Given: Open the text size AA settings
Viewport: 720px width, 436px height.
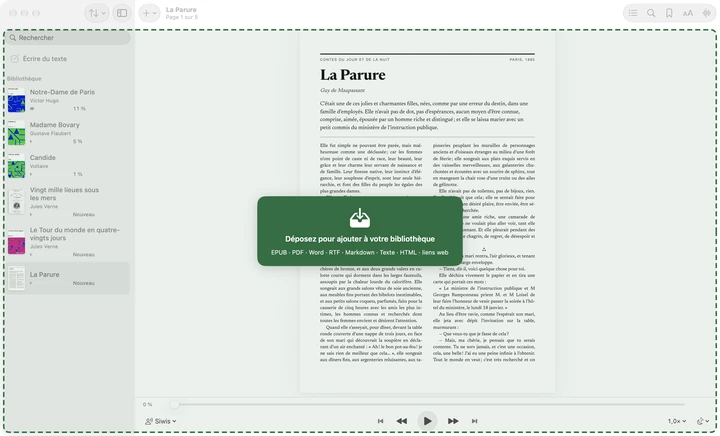Looking at the screenshot, I should tap(687, 13).
